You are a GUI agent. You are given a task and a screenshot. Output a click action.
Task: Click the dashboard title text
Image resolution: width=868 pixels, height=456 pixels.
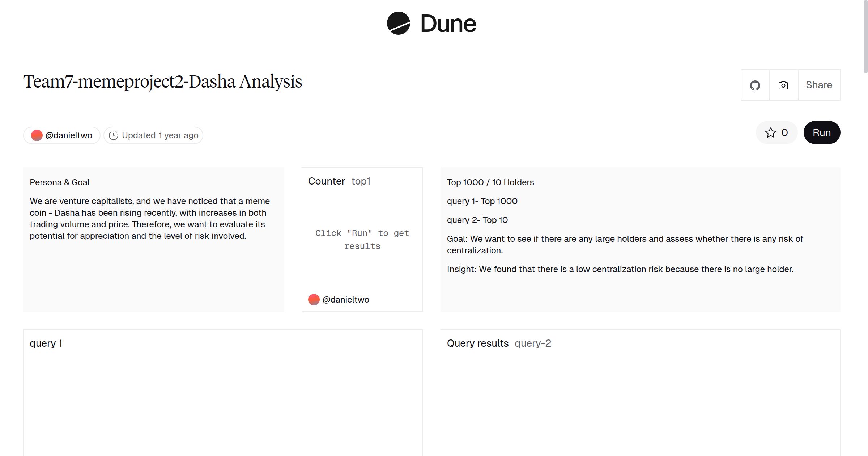(162, 81)
